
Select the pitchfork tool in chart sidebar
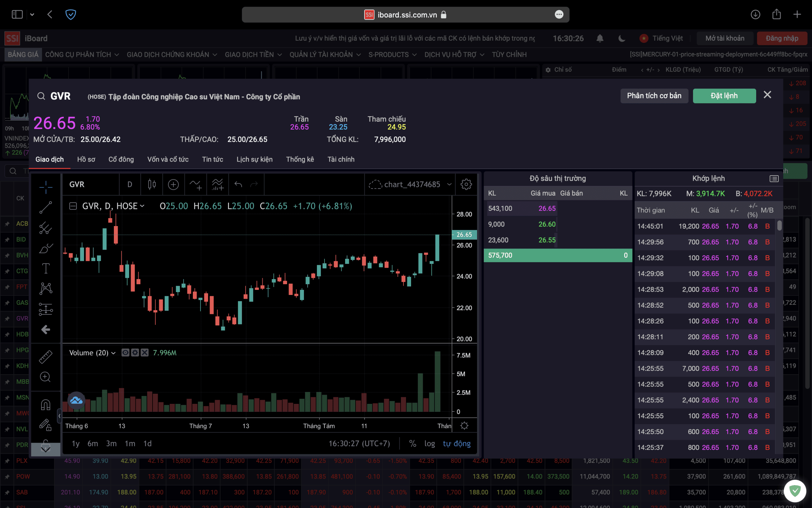tap(46, 228)
